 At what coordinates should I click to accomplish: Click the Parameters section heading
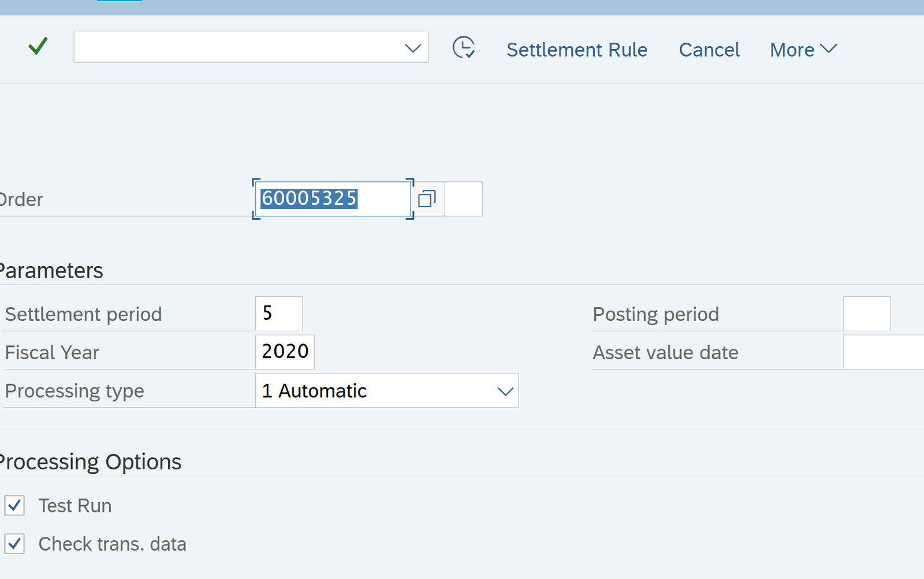51,271
